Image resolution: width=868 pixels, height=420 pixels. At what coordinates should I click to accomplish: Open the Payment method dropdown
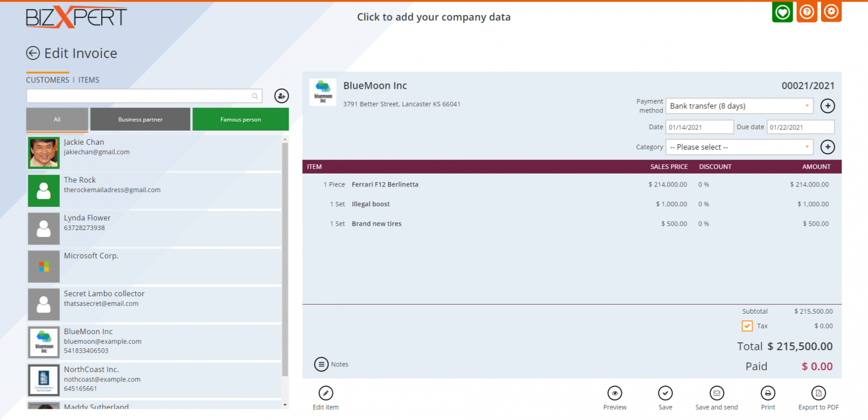tap(739, 106)
